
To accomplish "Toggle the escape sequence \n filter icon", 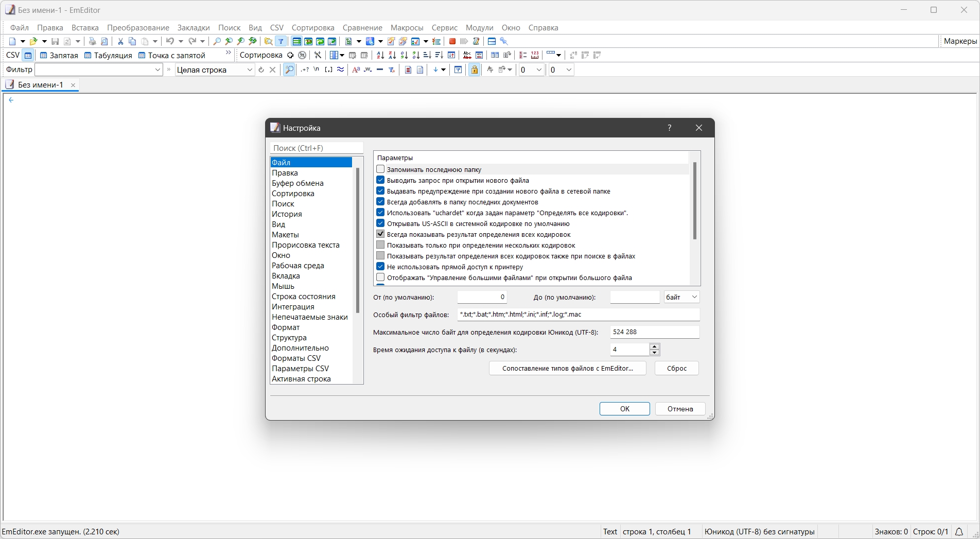I will (317, 69).
